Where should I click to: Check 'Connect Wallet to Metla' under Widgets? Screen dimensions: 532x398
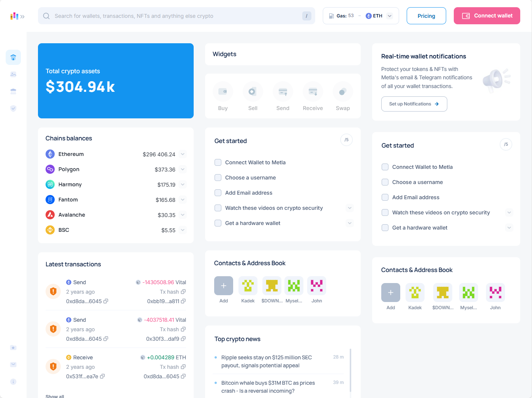click(x=218, y=162)
